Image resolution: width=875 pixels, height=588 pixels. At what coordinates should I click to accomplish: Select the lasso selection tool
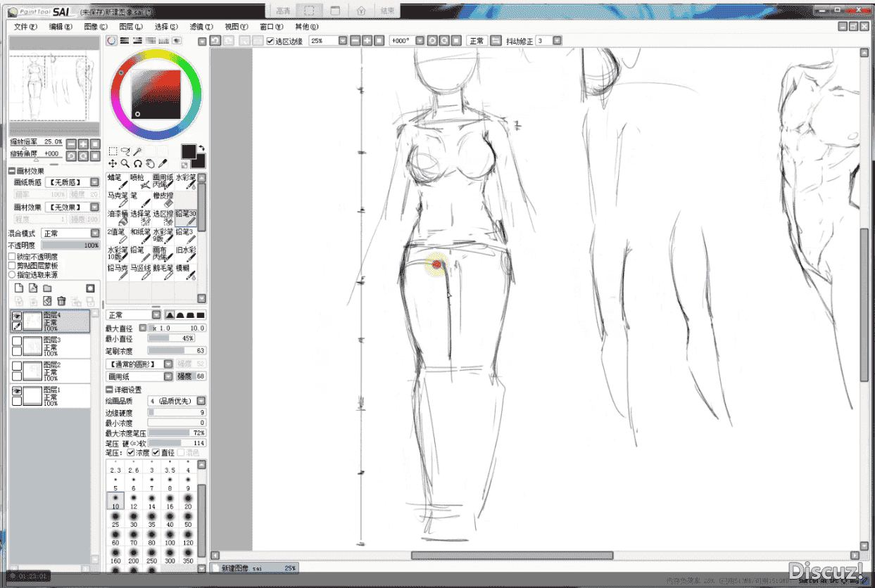[125, 151]
